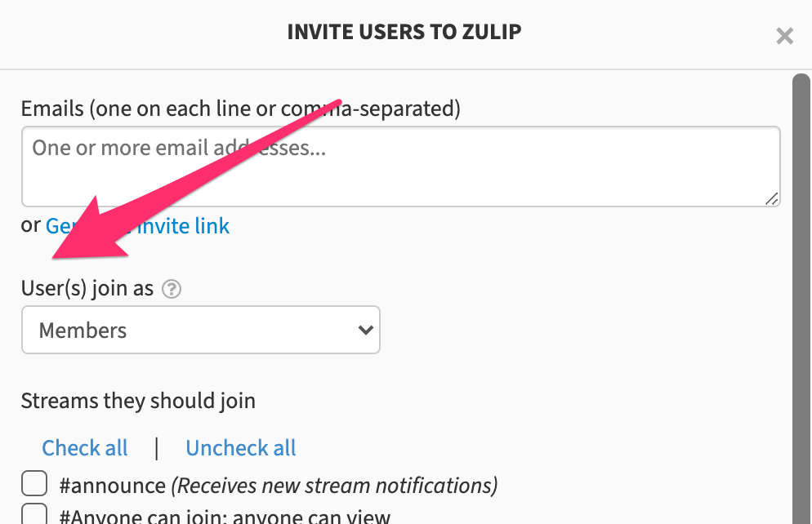Click "Uncheck all" to clear stream selections
The image size is (812, 524).
240,447
